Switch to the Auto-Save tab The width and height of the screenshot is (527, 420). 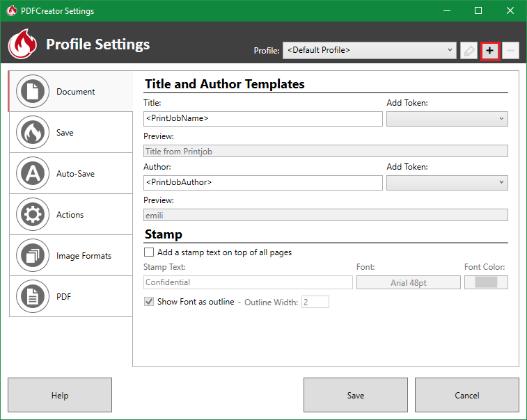click(x=71, y=173)
